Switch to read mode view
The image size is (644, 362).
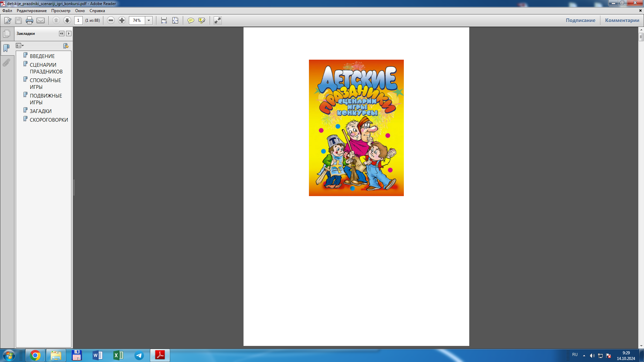tap(218, 20)
